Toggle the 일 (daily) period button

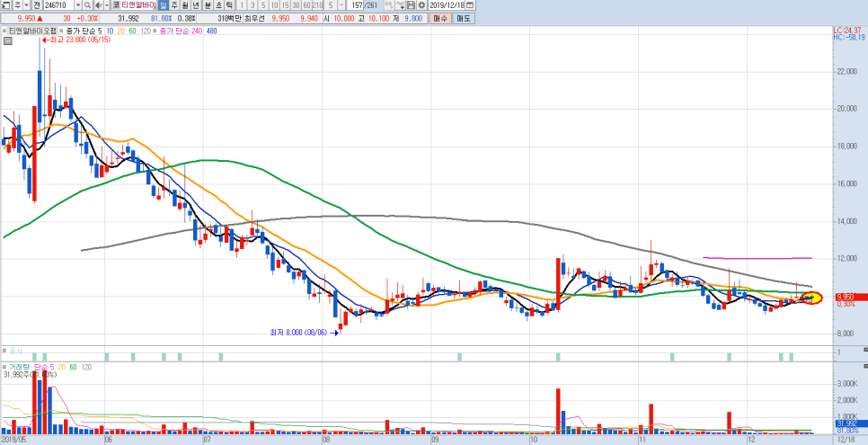pos(163,5)
